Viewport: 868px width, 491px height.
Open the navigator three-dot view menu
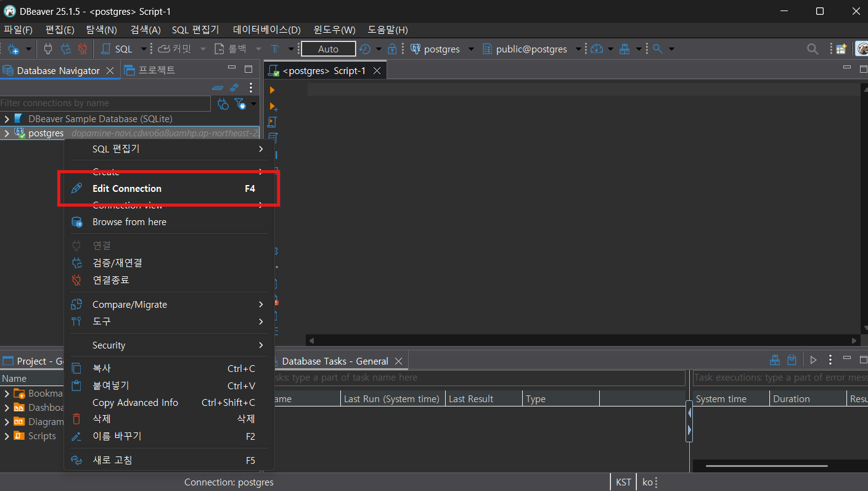tap(251, 88)
